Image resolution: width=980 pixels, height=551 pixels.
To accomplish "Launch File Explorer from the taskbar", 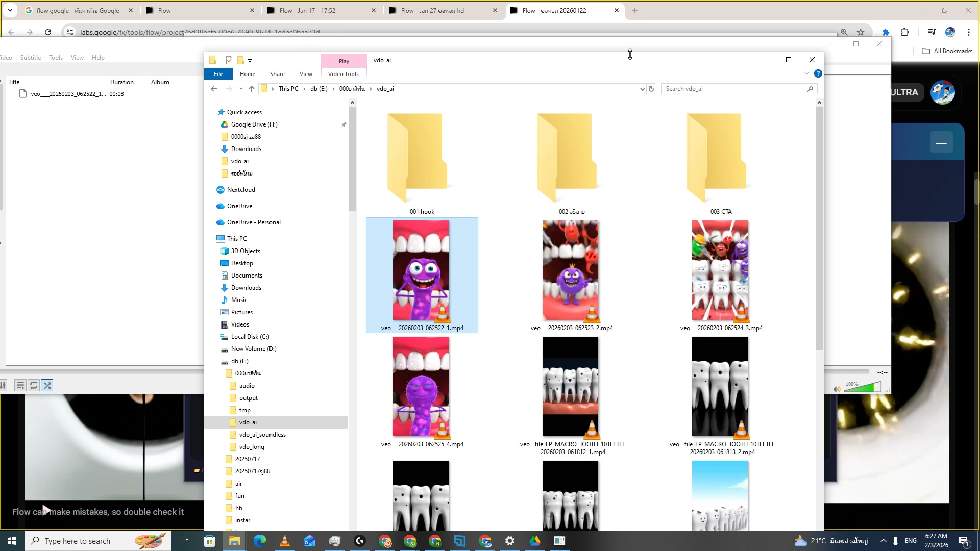I will 234,541.
